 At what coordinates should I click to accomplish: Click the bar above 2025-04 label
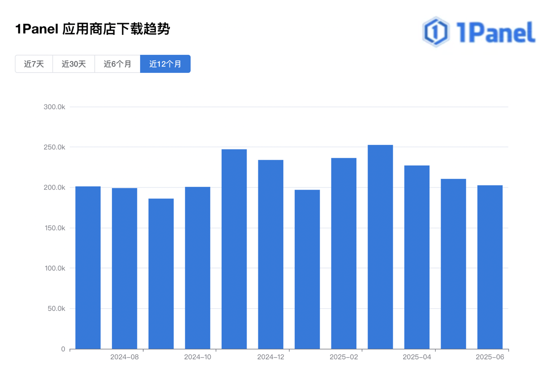[417, 257]
